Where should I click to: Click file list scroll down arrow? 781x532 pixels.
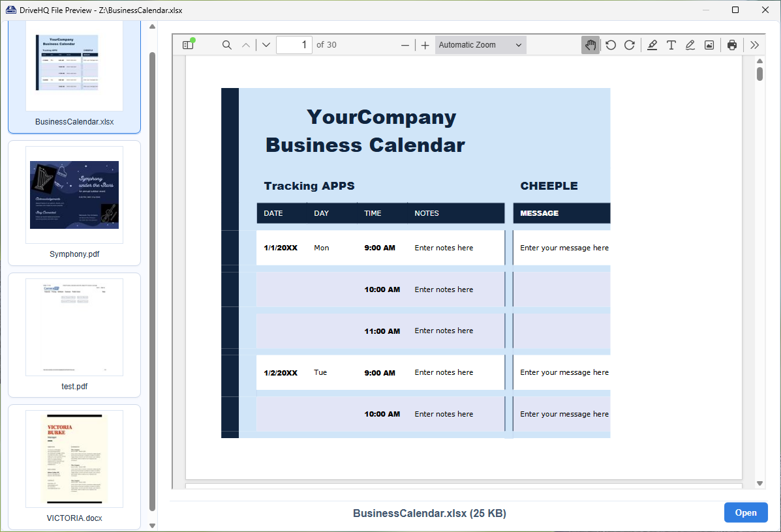coord(153,525)
